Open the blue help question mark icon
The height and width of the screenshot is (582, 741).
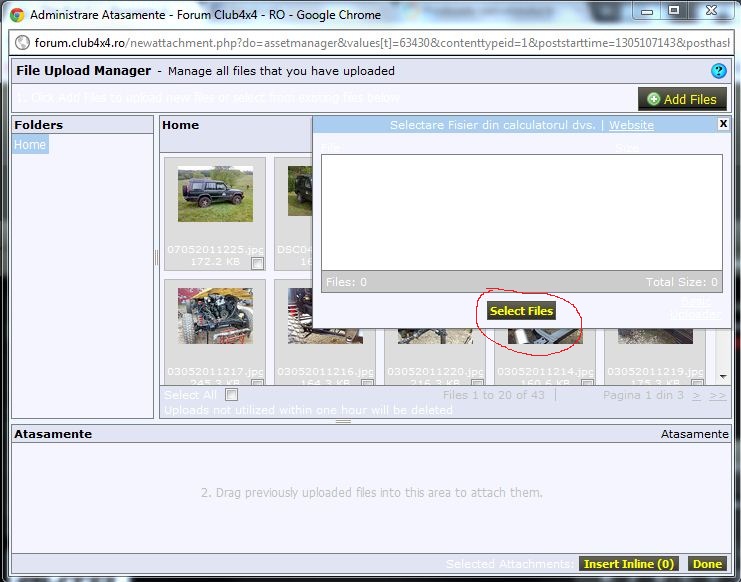point(718,71)
